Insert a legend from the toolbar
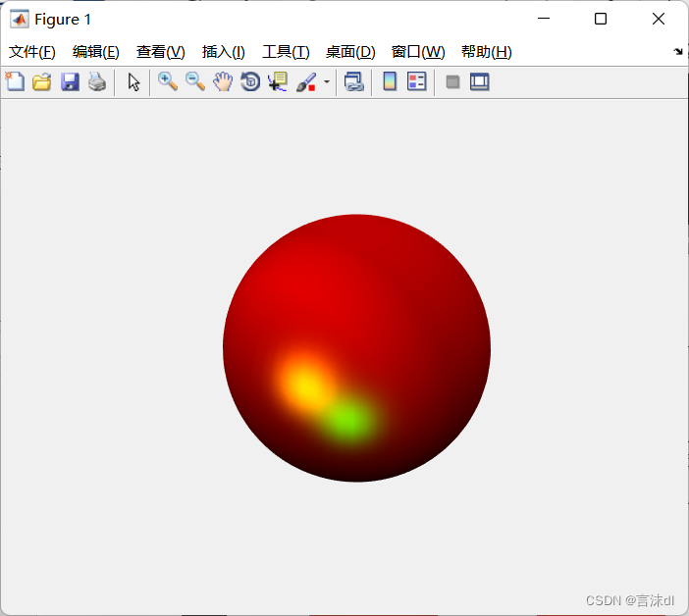The height and width of the screenshot is (616, 689). pos(416,82)
